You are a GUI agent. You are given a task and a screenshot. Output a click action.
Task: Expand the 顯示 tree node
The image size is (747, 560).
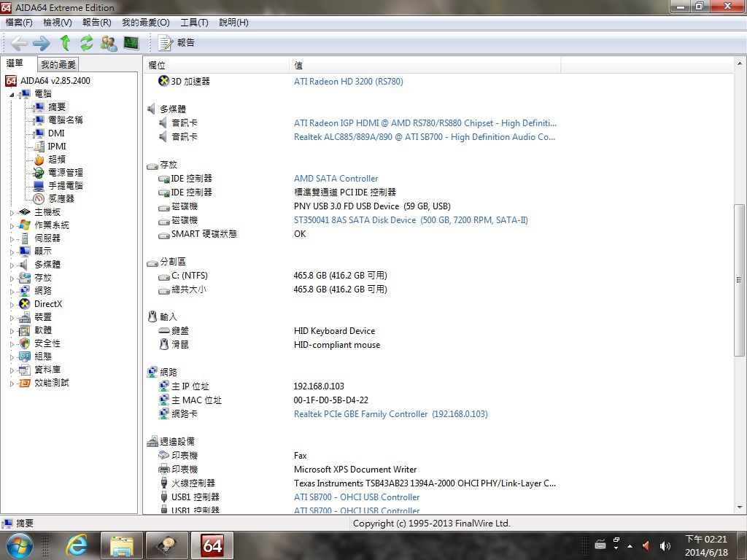(x=12, y=252)
